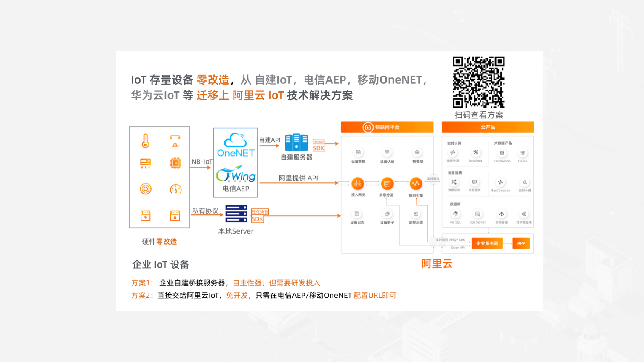Click the DataHub icon
Viewport: 644px width, 362px height.
point(475,152)
